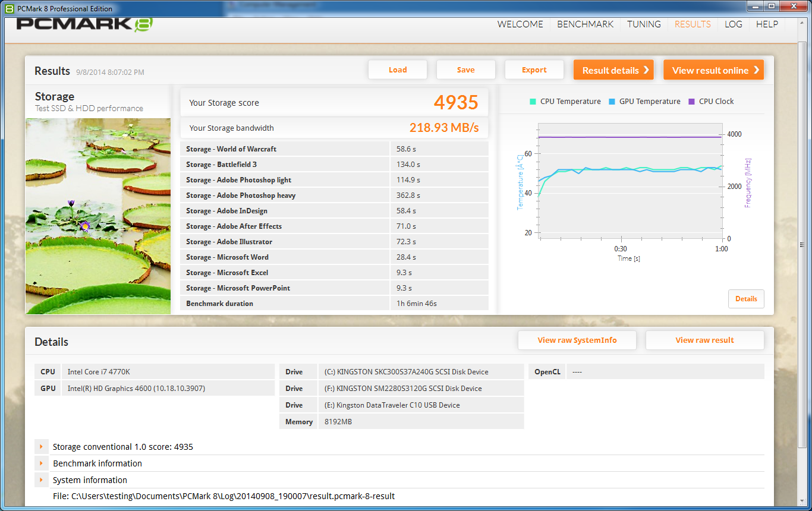The image size is (812, 511).
Task: Open Result details
Action: 613,70
